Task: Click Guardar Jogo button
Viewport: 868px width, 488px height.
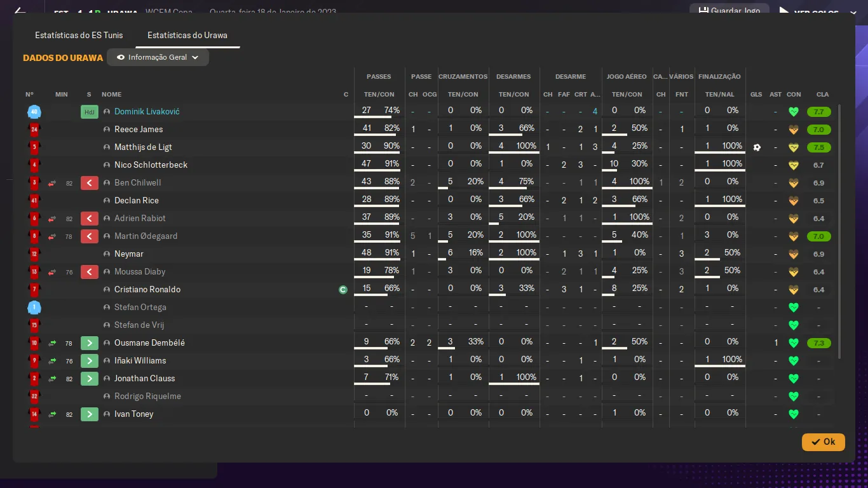Action: [x=729, y=11]
